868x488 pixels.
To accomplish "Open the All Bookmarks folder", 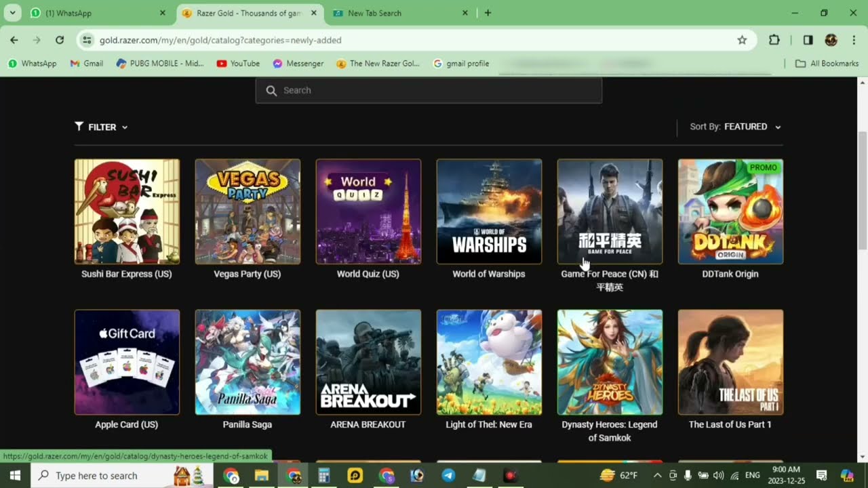I will coord(827,63).
